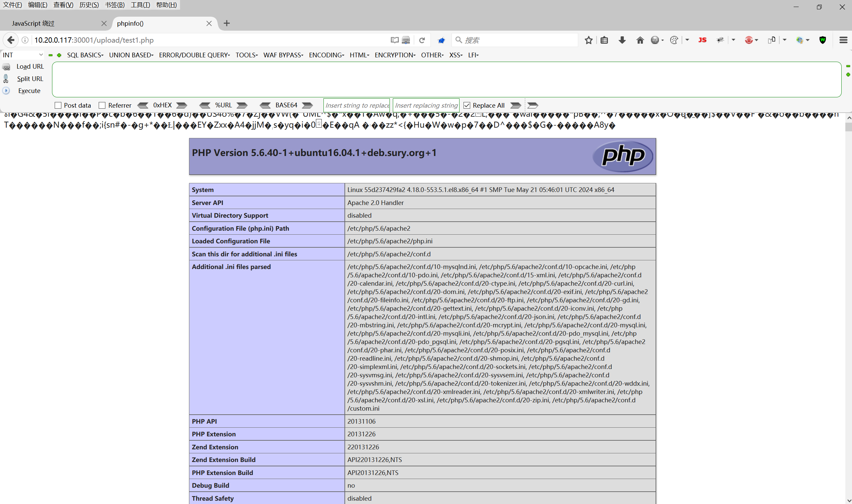Click the browser back arrow button
This screenshot has height=504, width=852.
click(11, 40)
